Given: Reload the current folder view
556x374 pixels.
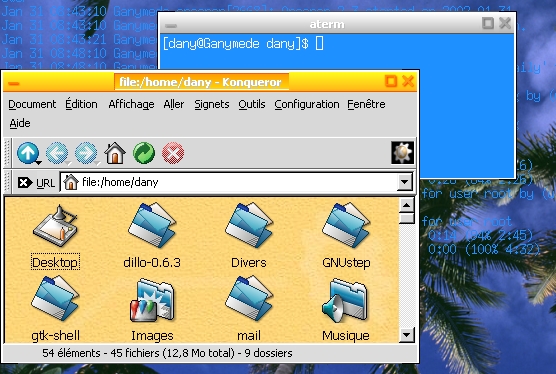Looking at the screenshot, I should (x=144, y=153).
